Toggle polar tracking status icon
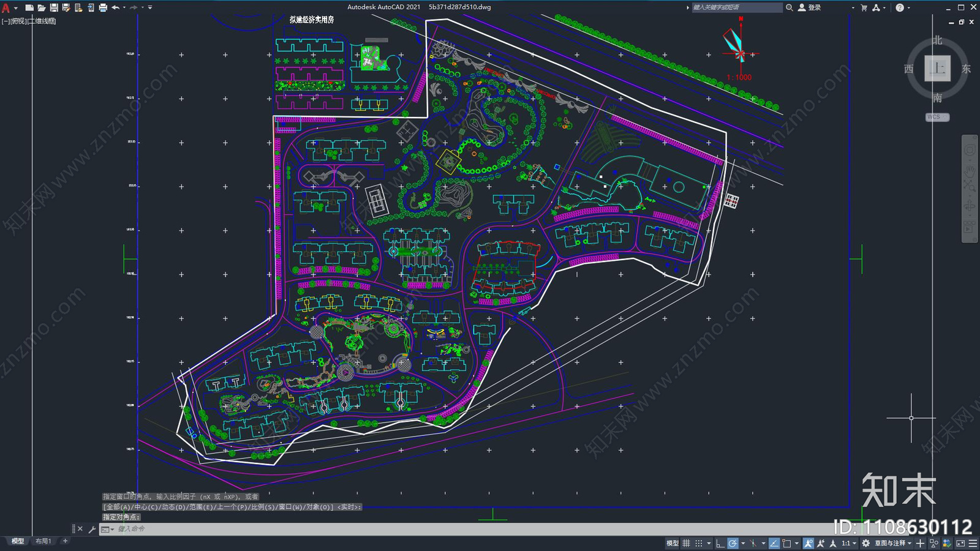Viewport: 980px width, 551px height. point(733,543)
